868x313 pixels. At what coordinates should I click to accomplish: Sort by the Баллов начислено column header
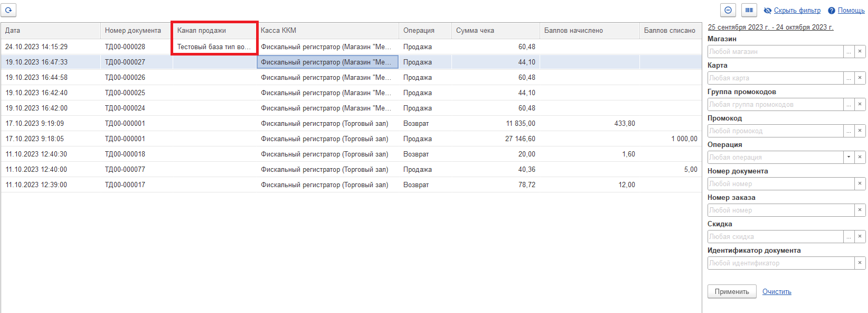click(590, 31)
